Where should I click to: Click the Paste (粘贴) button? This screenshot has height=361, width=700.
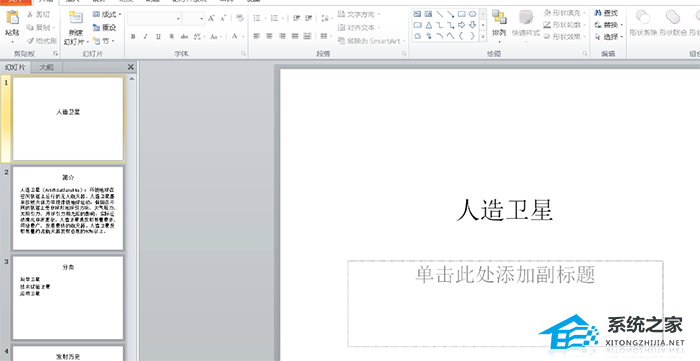click(12, 25)
